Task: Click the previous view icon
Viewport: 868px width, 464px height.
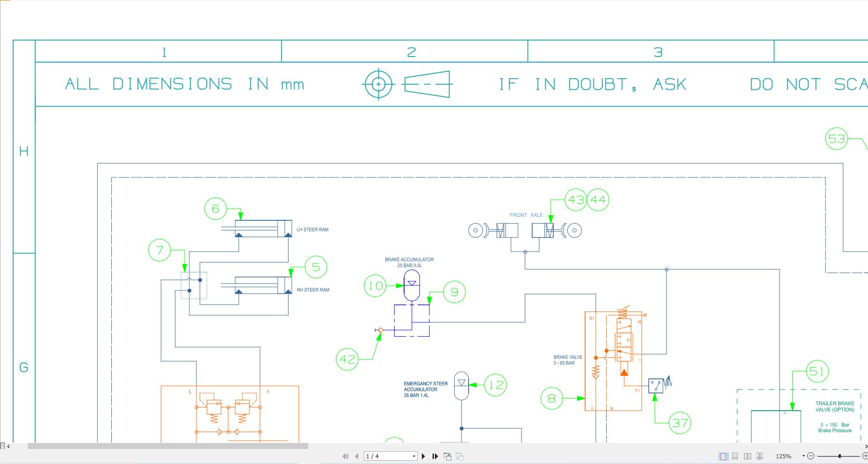Action: point(448,456)
